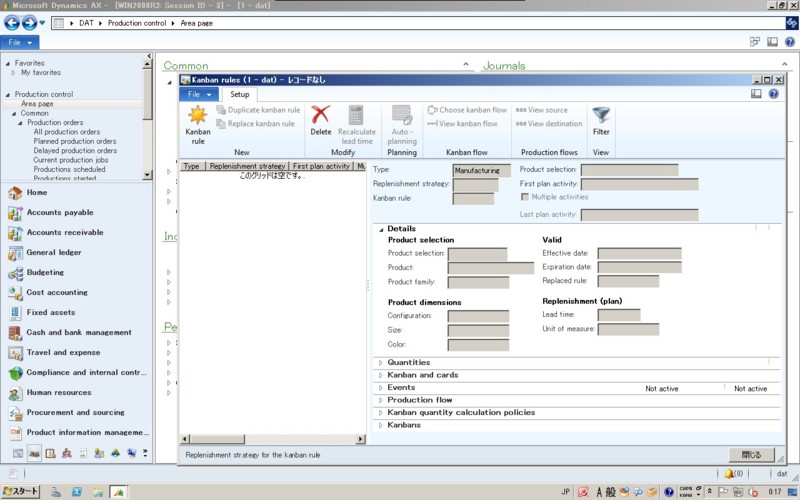Click Replace kanban rule
This screenshot has width=800, height=500.
pos(256,123)
